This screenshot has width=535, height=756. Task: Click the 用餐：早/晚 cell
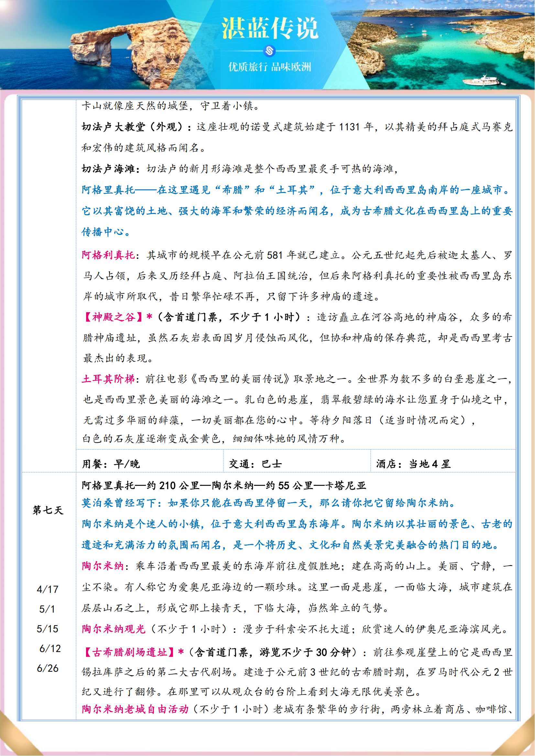[111, 464]
